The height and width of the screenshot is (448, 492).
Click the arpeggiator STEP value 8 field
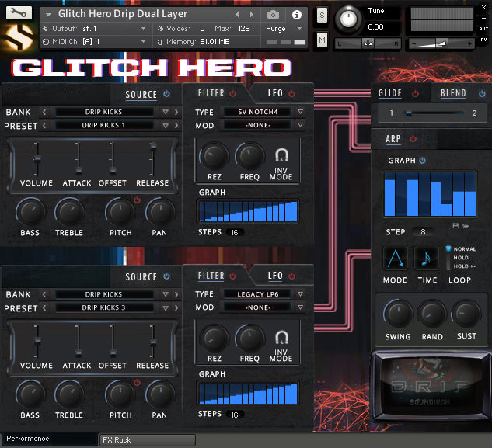pyautogui.click(x=423, y=232)
